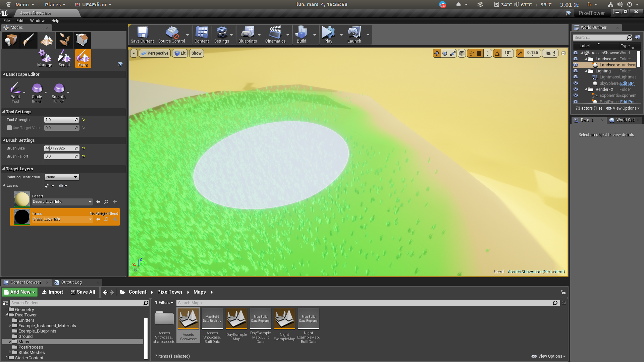The height and width of the screenshot is (362, 644).
Task: Click the Desert layer thumbnail swatch
Action: [x=22, y=199]
